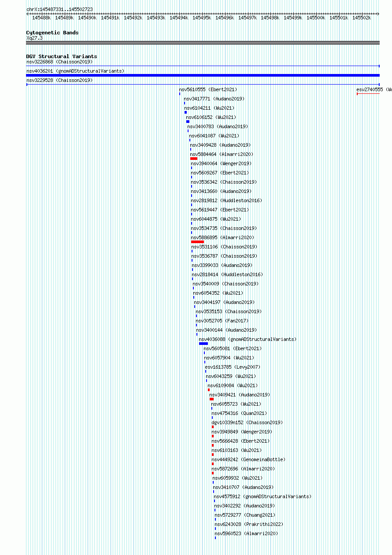The width and height of the screenshot is (392, 555).
Task: Click the 145495k ruler tick label
Action: (x=202, y=18)
